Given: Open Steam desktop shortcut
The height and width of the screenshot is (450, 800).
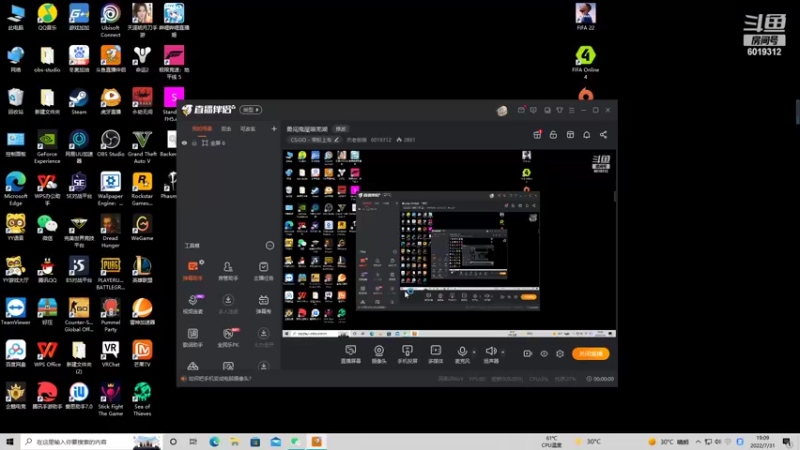Looking at the screenshot, I should coord(79,101).
